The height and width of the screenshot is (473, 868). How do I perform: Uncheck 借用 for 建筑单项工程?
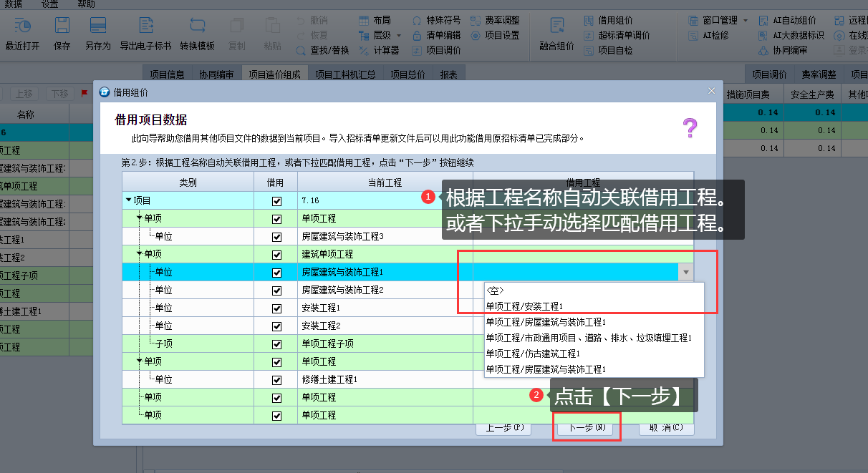[x=276, y=255]
